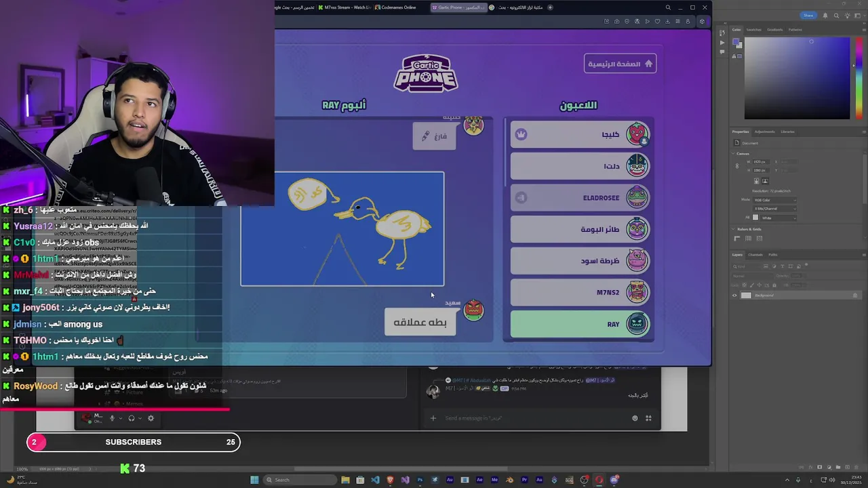Image resolution: width=868 pixels, height=488 pixels.
Task: Open browser sidebar cube icon
Action: click(x=702, y=22)
